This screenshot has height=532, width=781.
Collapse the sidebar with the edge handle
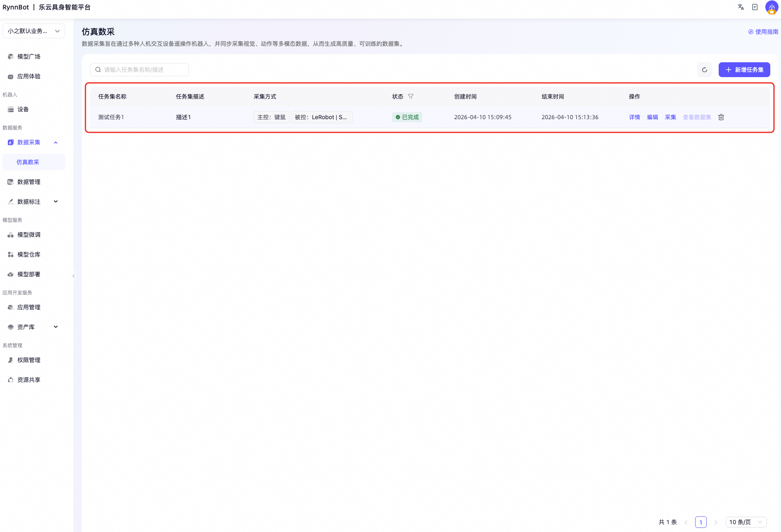73,276
